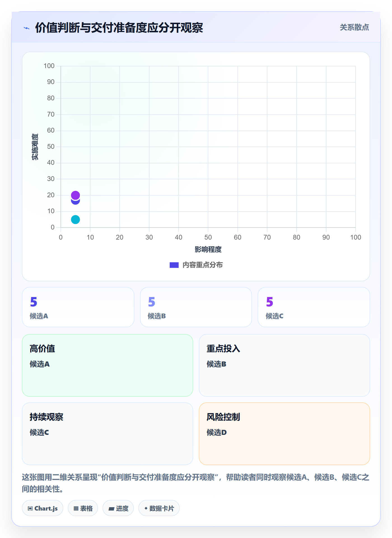Click the 候选B stat card showing 5
392x538 pixels.
196,307
